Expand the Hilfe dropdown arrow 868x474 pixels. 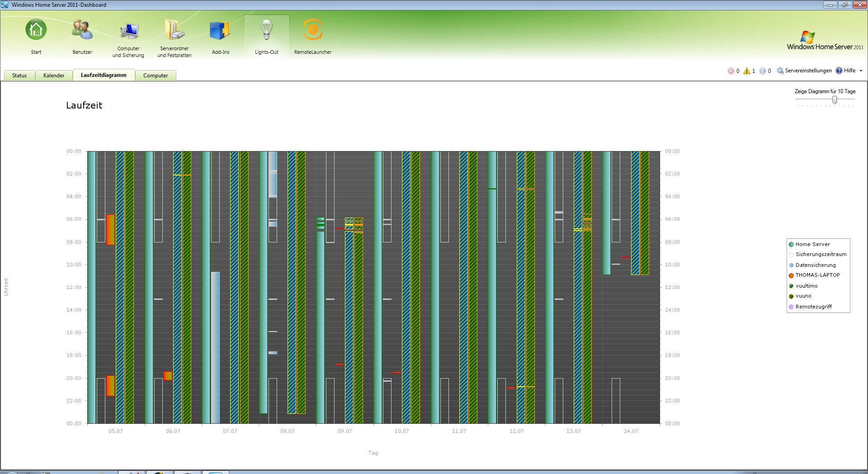coord(861,71)
